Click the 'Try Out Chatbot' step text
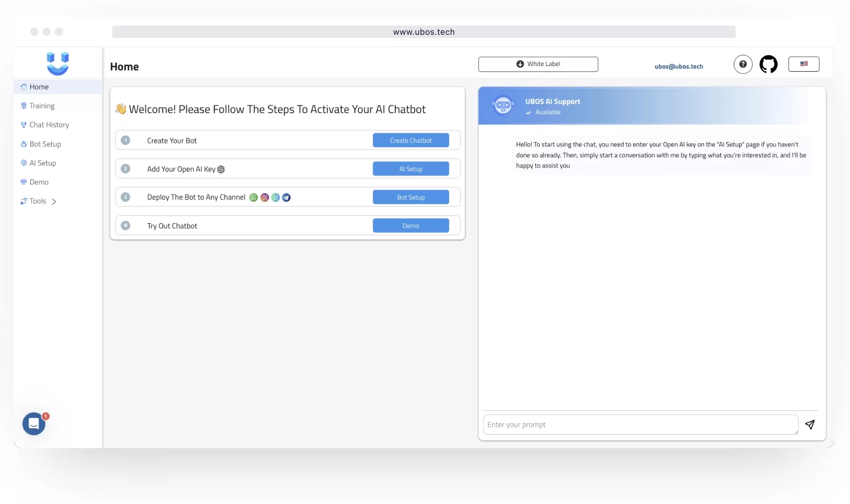The image size is (850, 504). (x=172, y=226)
